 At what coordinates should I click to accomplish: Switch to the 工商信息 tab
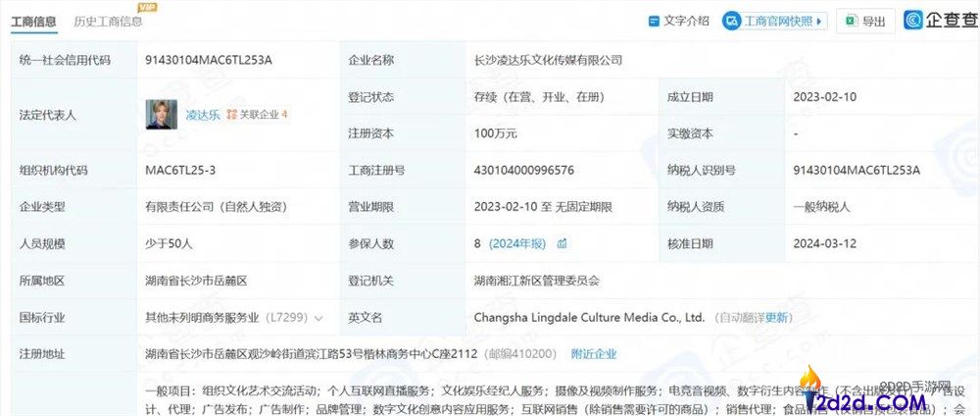tap(33, 22)
